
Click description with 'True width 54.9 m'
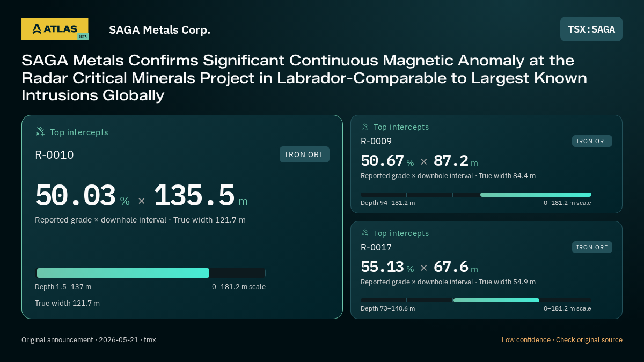coord(448,282)
